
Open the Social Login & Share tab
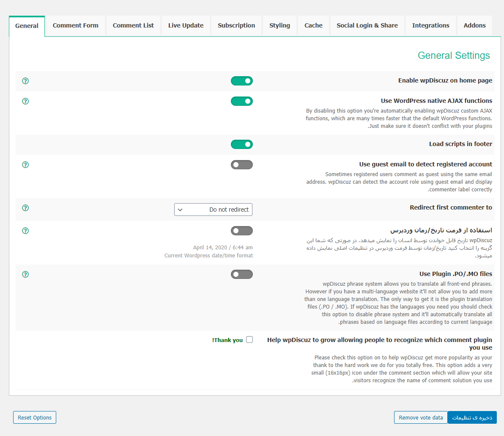click(x=367, y=25)
